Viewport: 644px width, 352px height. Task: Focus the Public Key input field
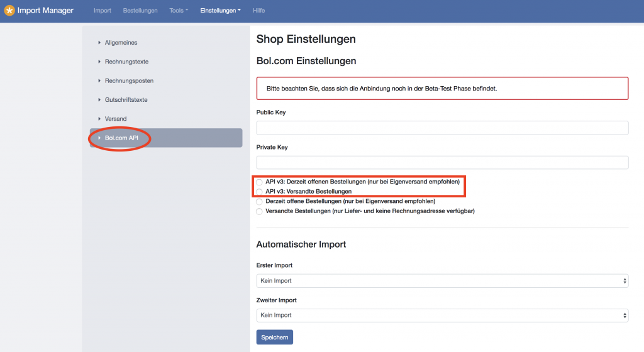[442, 128]
